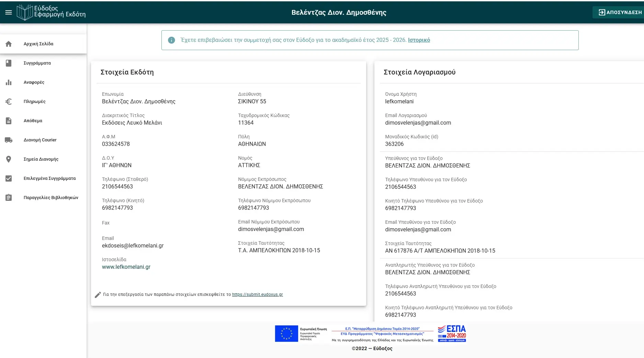Click the ΕΣΠΑ 2014-2020 logo
Viewport: 644px width, 358px height.
coord(452,334)
